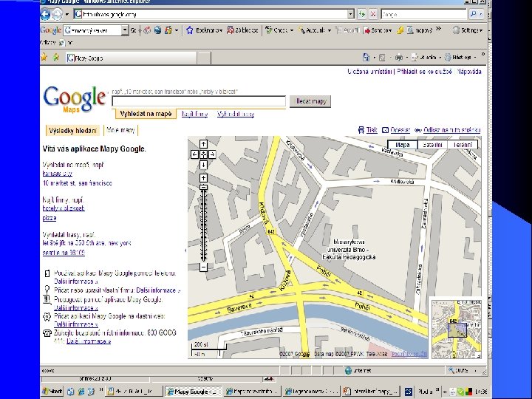The width and height of the screenshot is (532, 399).
Task: Switch map view to Terénní
Action: click(x=463, y=145)
